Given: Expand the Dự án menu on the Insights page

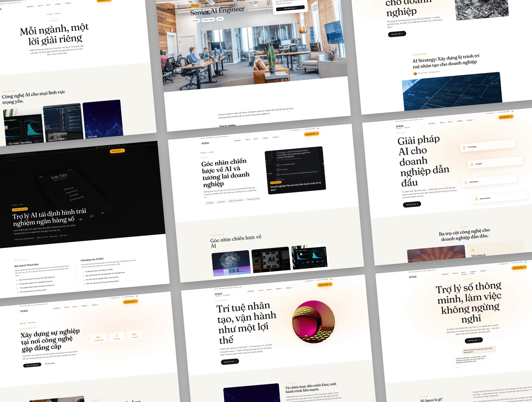Looking at the screenshot, I should click(256, 139).
